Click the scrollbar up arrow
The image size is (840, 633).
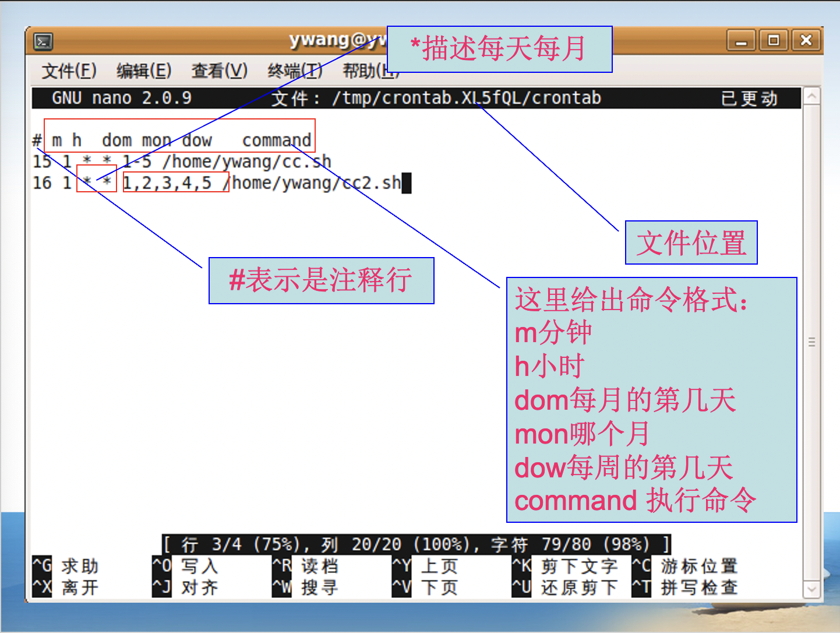811,96
